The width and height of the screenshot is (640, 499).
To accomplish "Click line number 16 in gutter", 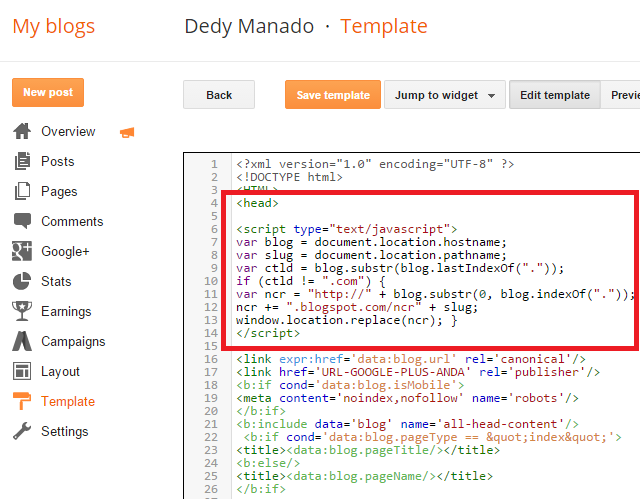I will [211, 359].
